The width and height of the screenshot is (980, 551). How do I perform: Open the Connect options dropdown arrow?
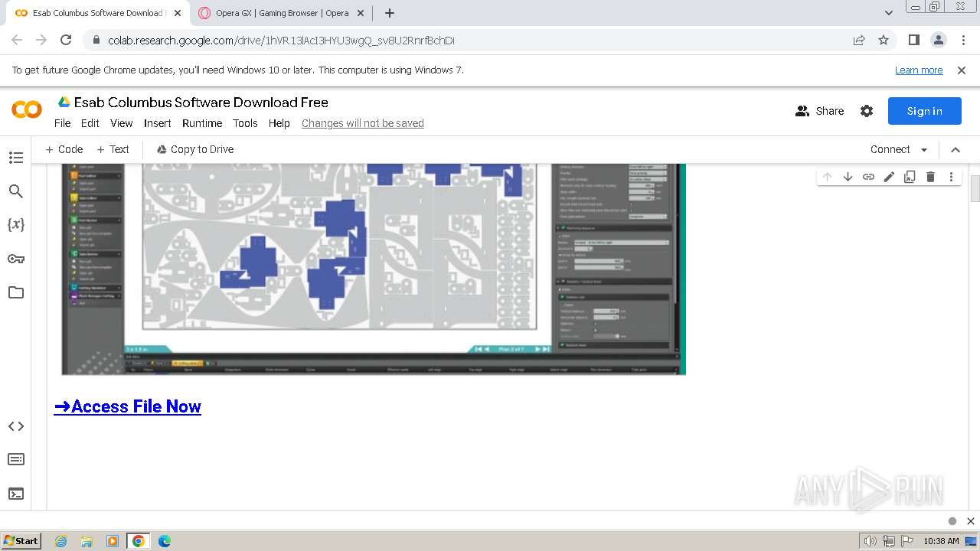tap(924, 149)
